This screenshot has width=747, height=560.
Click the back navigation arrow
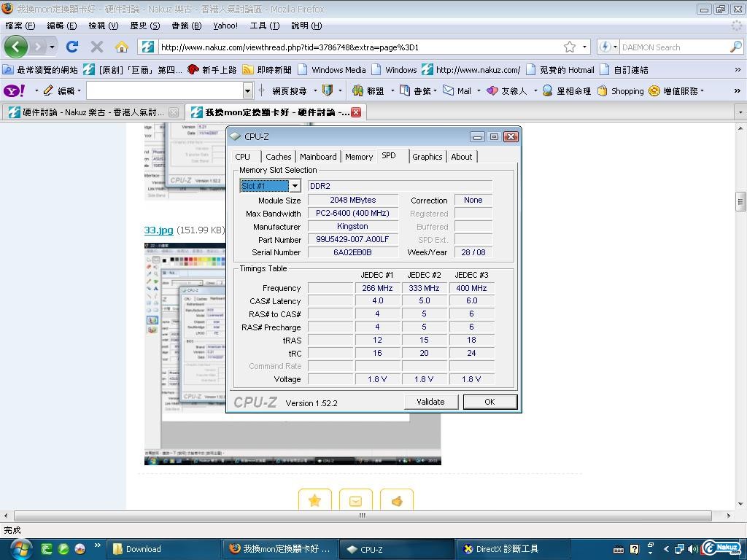[x=16, y=47]
